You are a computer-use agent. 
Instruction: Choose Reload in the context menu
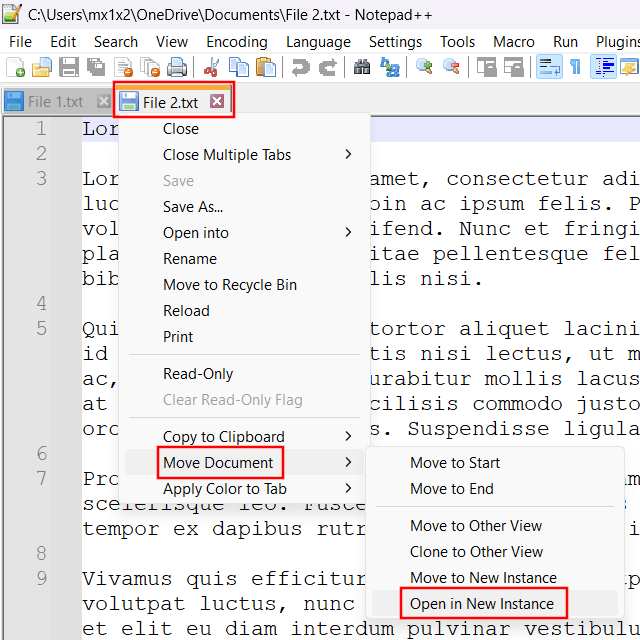[x=244, y=311]
